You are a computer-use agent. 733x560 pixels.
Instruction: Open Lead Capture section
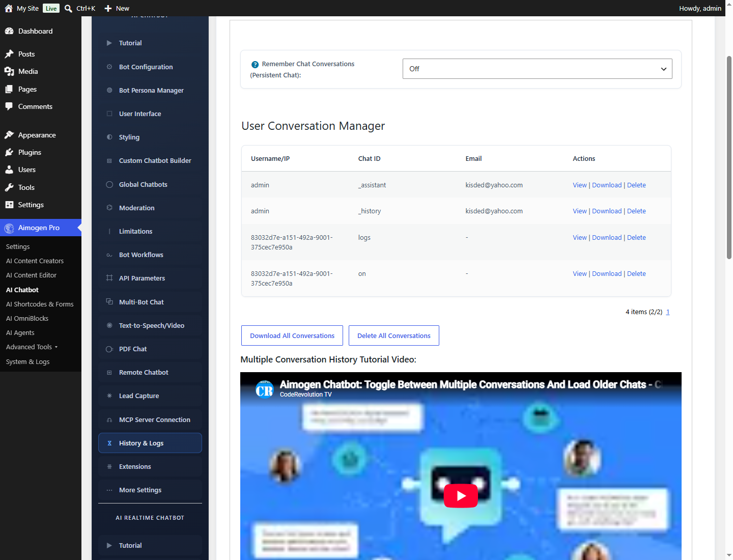point(150,396)
